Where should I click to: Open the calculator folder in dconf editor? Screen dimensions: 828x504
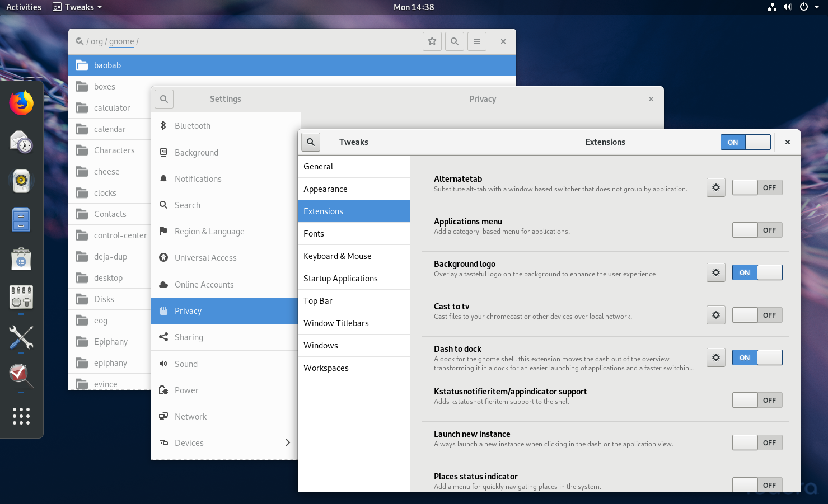point(110,108)
